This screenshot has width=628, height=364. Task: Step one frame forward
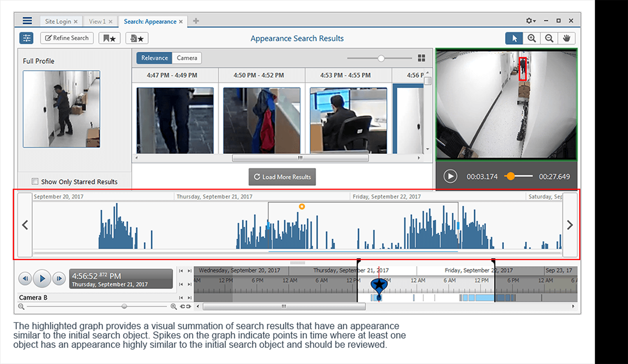click(59, 279)
